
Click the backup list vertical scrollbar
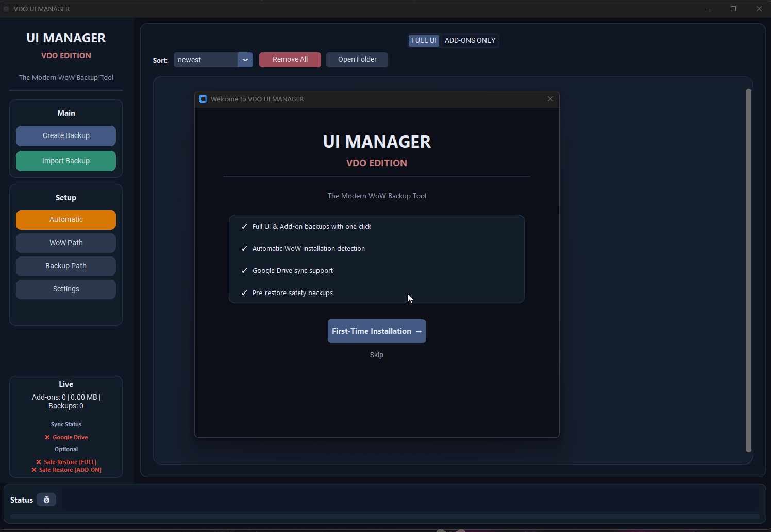pos(749,270)
